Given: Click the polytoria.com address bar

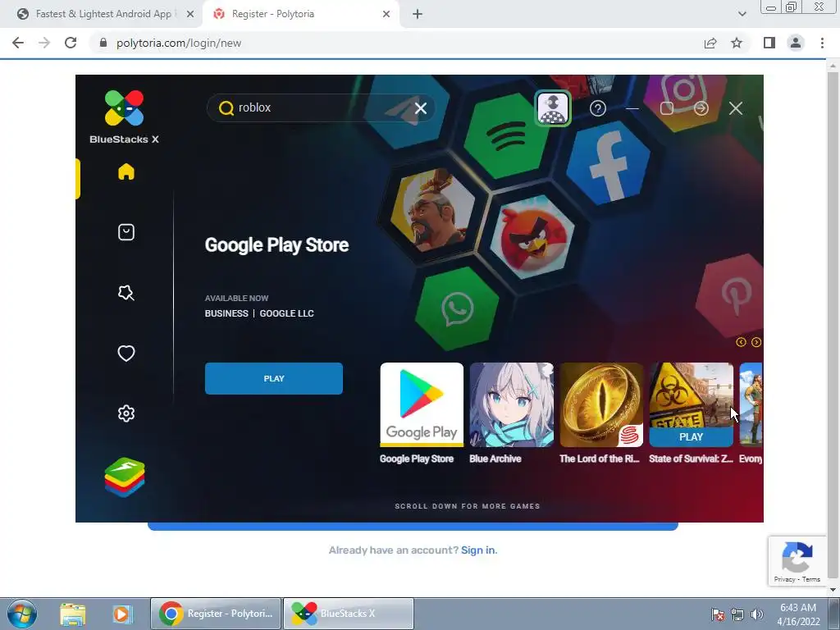Looking at the screenshot, I should (x=396, y=43).
